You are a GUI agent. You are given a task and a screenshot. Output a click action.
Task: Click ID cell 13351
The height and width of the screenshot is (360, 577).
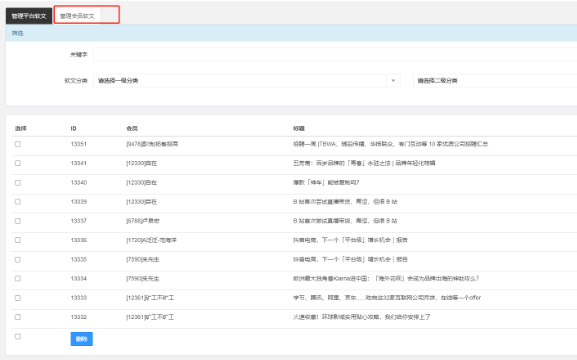pyautogui.click(x=79, y=144)
